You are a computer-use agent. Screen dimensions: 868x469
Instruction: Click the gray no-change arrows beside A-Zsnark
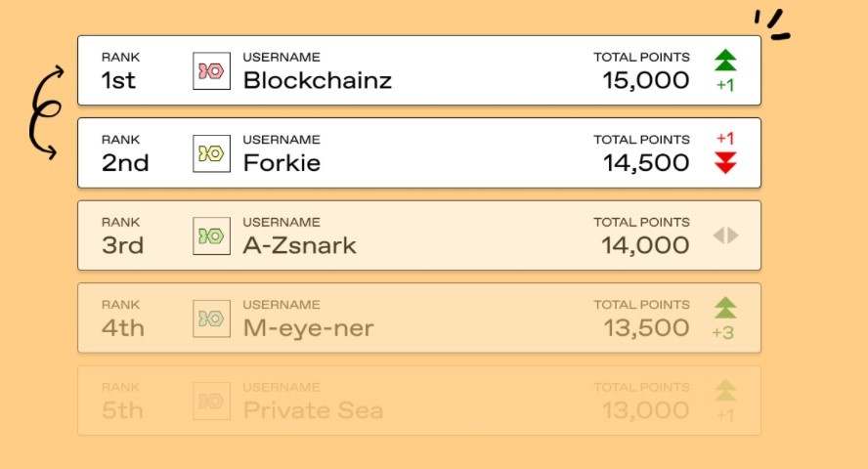pyautogui.click(x=725, y=235)
